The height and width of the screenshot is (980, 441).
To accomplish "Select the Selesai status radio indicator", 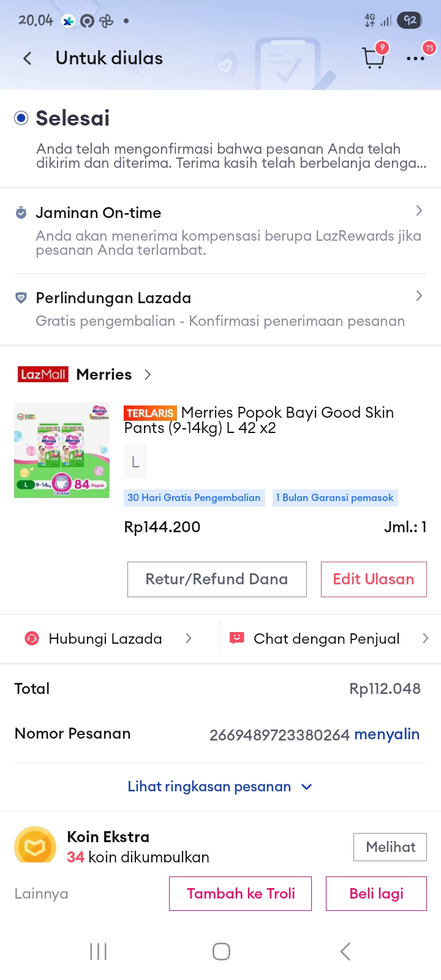I will (21, 118).
